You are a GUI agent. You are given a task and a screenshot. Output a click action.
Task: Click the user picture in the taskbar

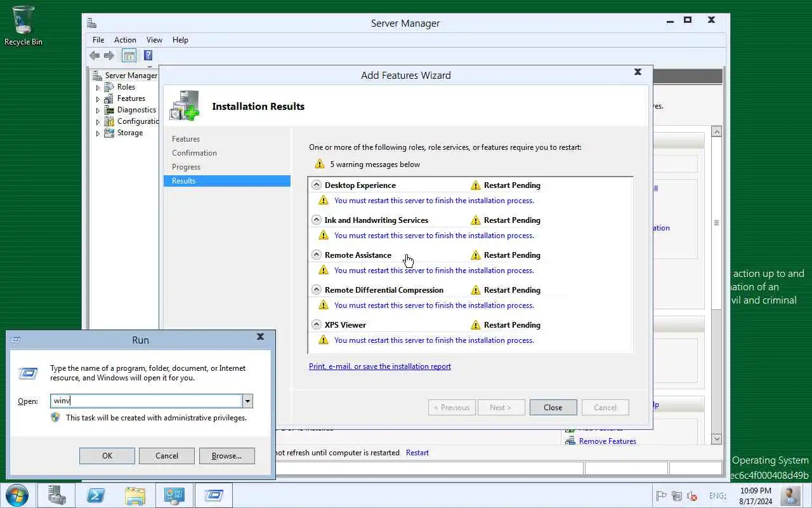coord(790,495)
